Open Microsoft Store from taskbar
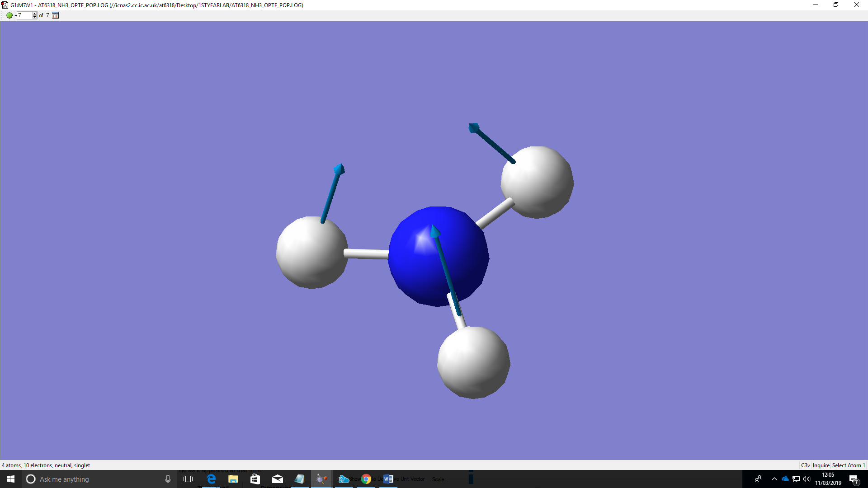Viewport: 868px width, 488px height. pos(255,479)
